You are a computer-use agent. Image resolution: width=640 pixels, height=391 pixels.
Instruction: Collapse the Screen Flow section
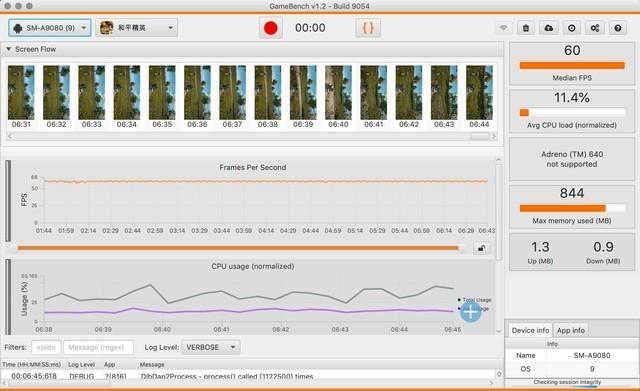pyautogui.click(x=9, y=49)
